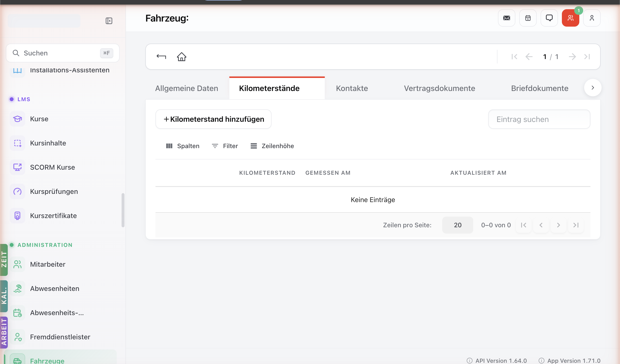
Task: Open the Zeilenhöhe row height menu
Action: (x=272, y=146)
